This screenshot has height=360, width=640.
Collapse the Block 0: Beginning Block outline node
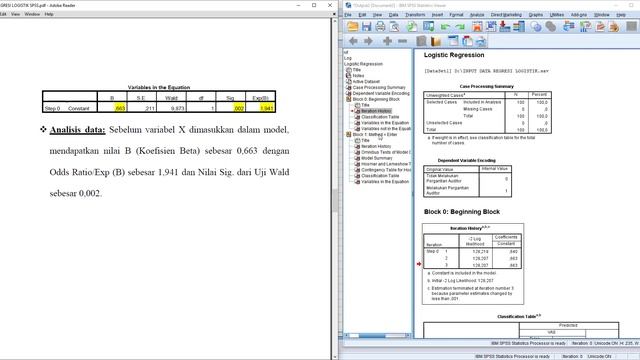[x=349, y=99]
